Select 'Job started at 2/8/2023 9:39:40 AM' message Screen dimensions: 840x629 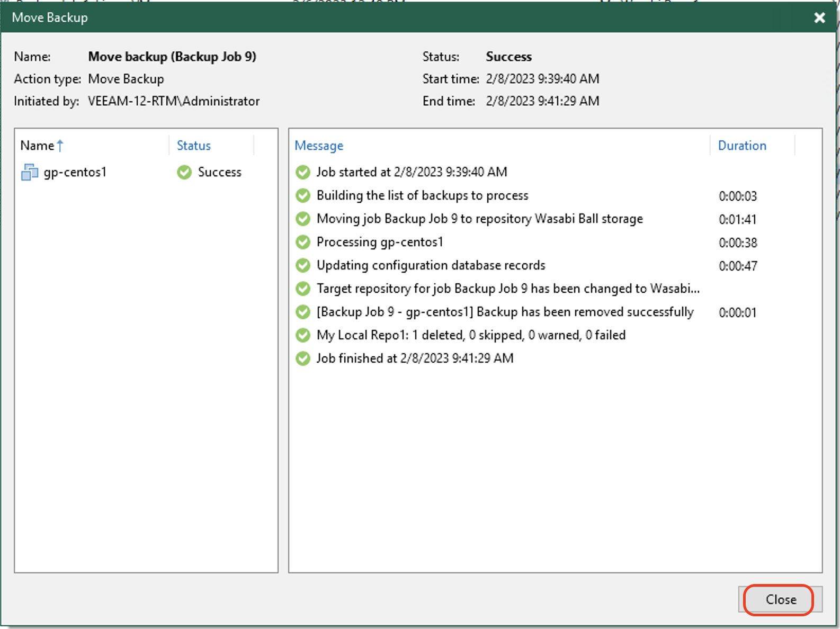[x=412, y=172]
